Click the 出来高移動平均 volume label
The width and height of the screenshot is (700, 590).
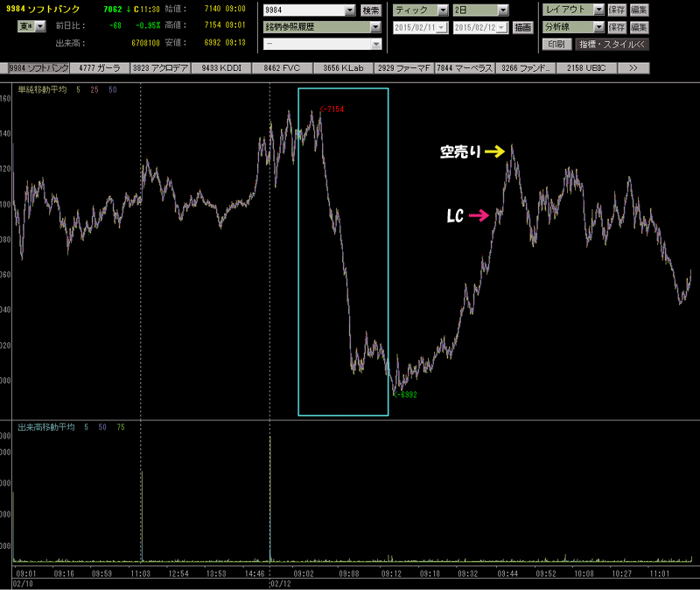46,427
